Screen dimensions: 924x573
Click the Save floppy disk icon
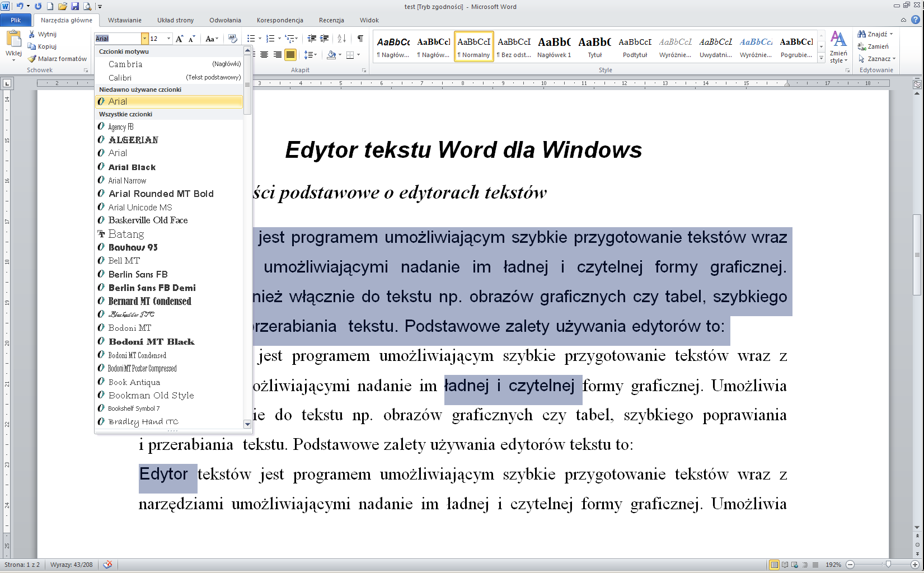[x=75, y=6]
